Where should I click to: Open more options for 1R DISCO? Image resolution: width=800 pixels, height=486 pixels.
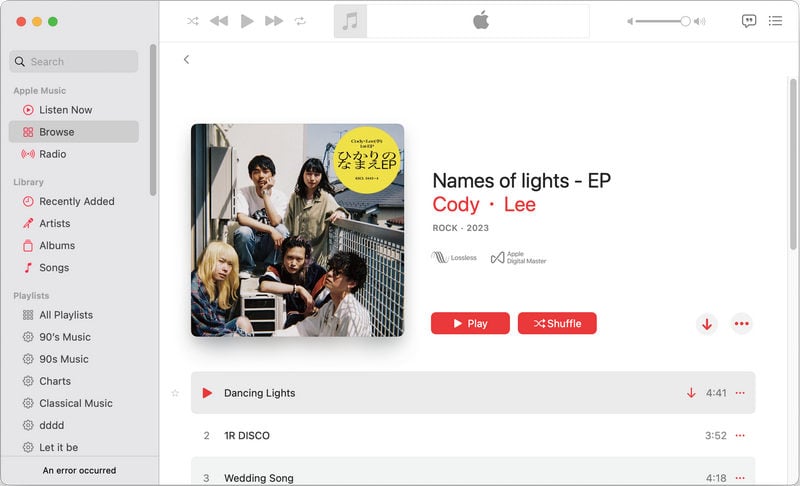[x=740, y=436]
